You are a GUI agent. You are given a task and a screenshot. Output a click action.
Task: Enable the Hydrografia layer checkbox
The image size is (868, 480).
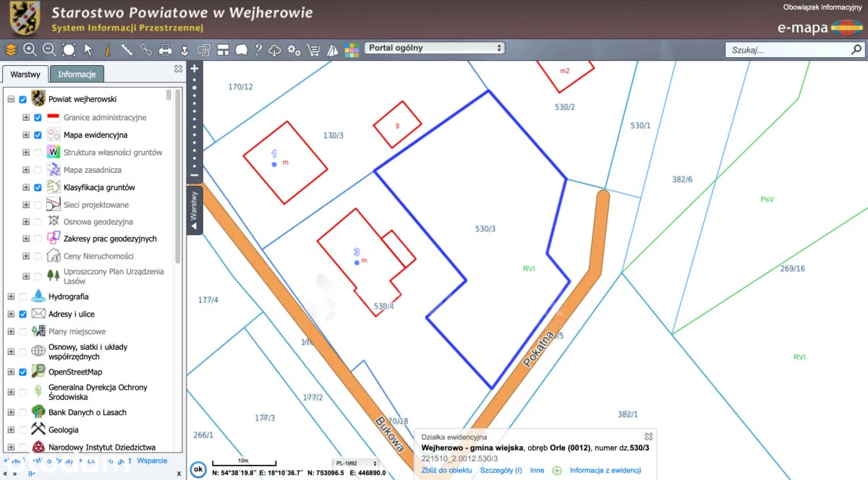(x=23, y=297)
